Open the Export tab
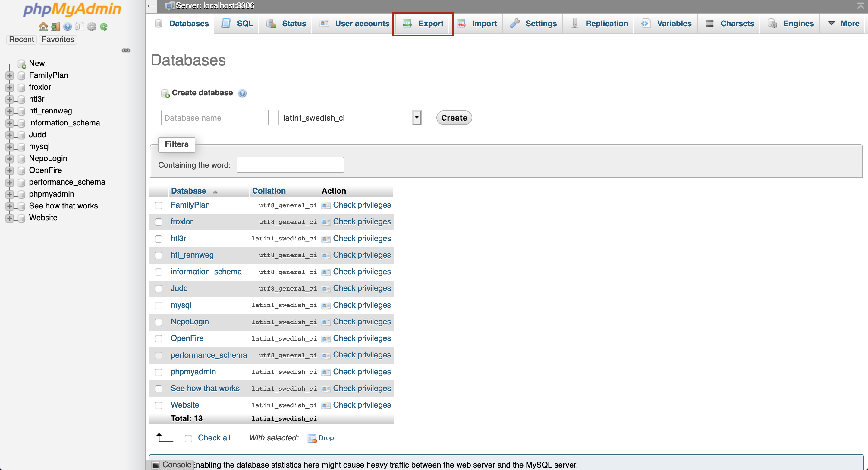 (423, 24)
